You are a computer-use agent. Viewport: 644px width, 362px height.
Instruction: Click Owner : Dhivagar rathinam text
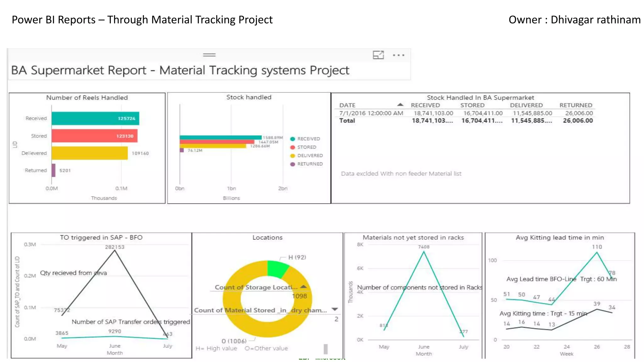575,20
